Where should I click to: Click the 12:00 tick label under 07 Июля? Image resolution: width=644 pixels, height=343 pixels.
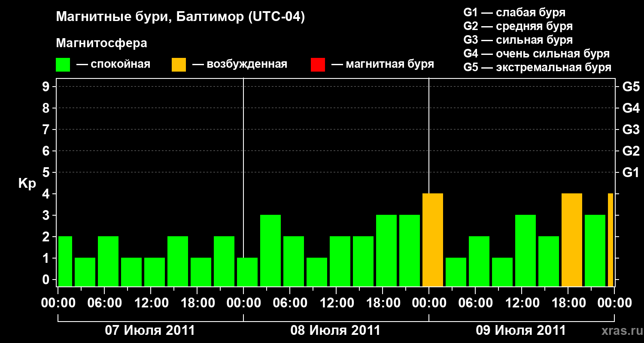[151, 303]
